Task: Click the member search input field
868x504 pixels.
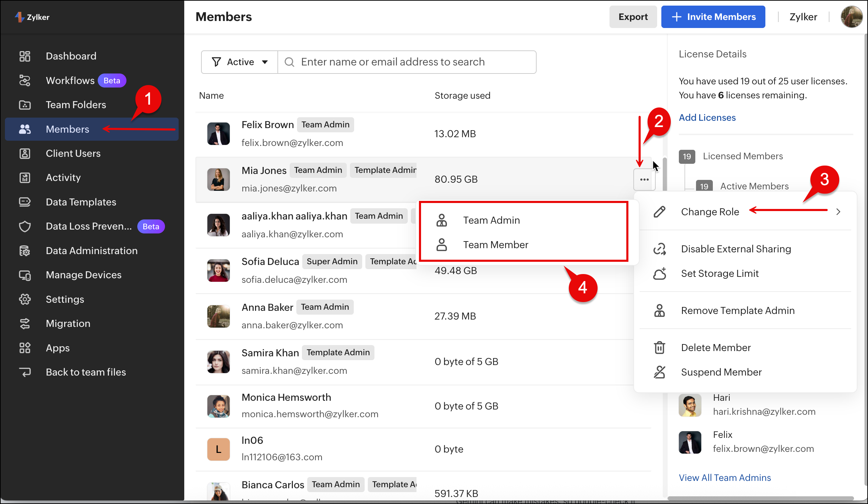Action: [406, 62]
